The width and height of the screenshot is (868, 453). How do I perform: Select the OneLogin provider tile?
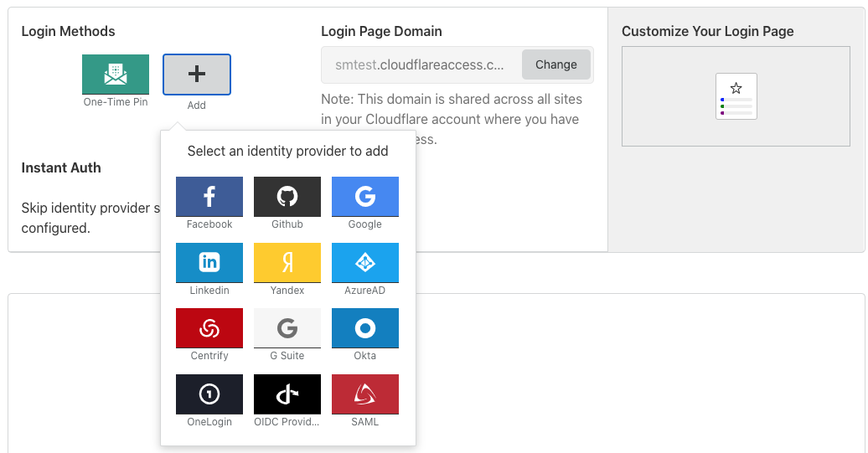pos(209,394)
